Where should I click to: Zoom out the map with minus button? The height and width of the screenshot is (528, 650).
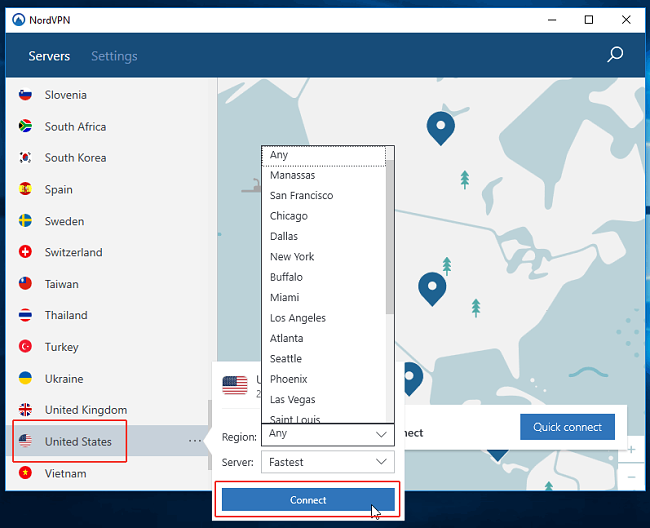(631, 477)
